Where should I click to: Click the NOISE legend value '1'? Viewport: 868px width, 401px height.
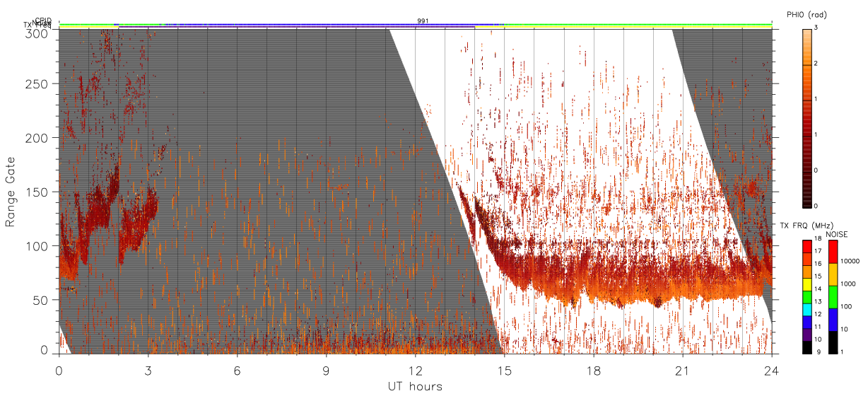pos(843,351)
